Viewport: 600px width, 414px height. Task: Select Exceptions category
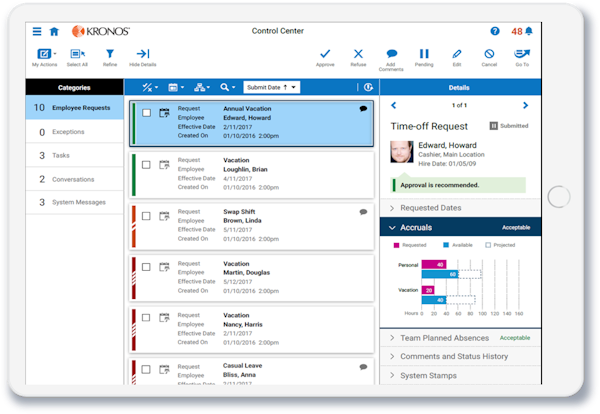click(x=75, y=131)
